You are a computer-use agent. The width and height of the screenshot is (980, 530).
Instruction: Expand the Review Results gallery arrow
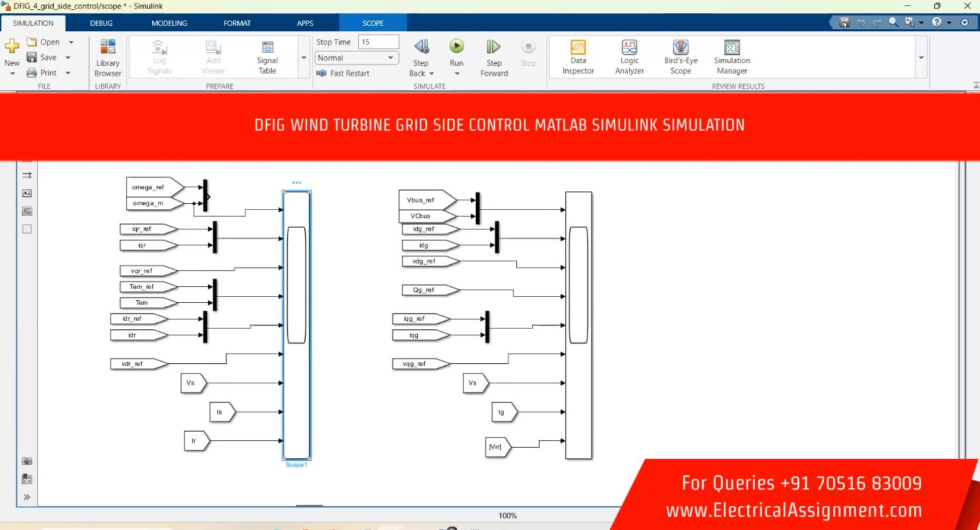pyautogui.click(x=921, y=58)
